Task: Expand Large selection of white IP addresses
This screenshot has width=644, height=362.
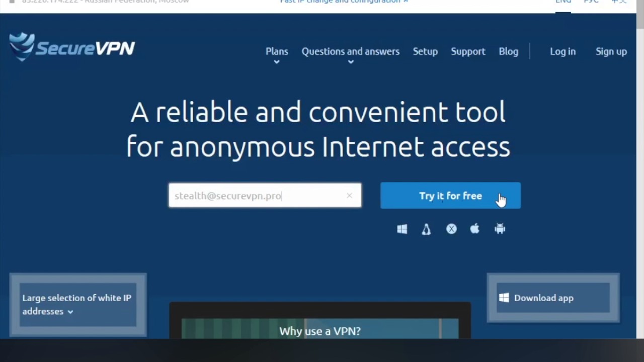Action: (x=78, y=305)
